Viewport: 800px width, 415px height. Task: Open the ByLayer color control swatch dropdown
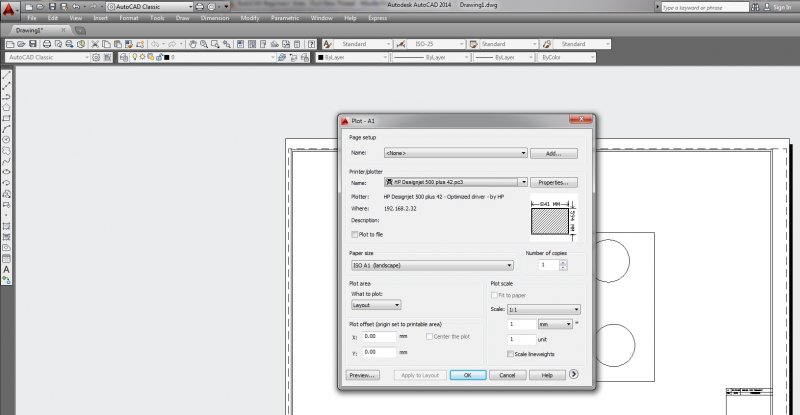click(352, 57)
